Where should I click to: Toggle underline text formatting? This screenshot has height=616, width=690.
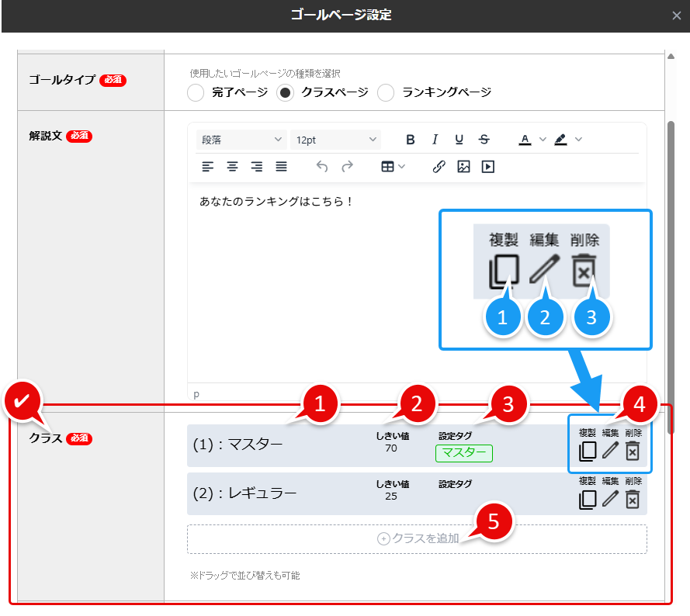(x=459, y=140)
